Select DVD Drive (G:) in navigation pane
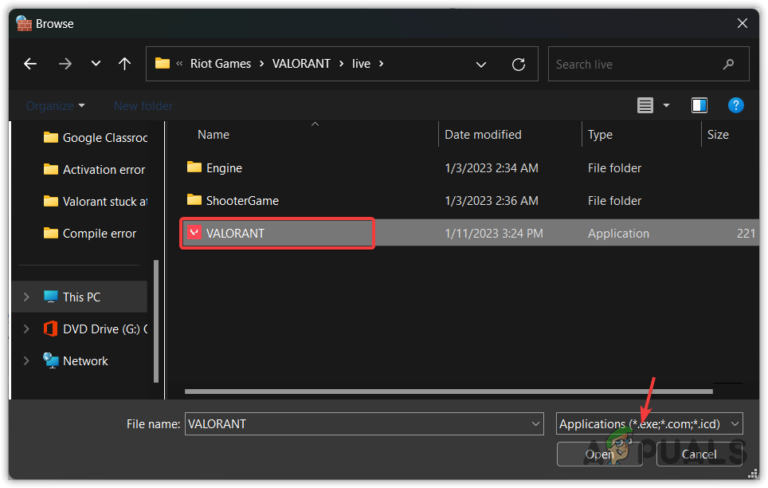This screenshot has height=488, width=768. 95,329
